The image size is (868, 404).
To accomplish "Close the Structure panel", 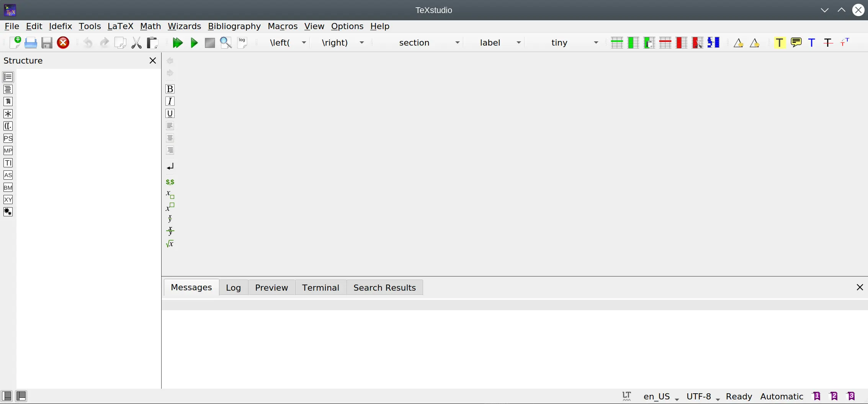I will pos(153,61).
